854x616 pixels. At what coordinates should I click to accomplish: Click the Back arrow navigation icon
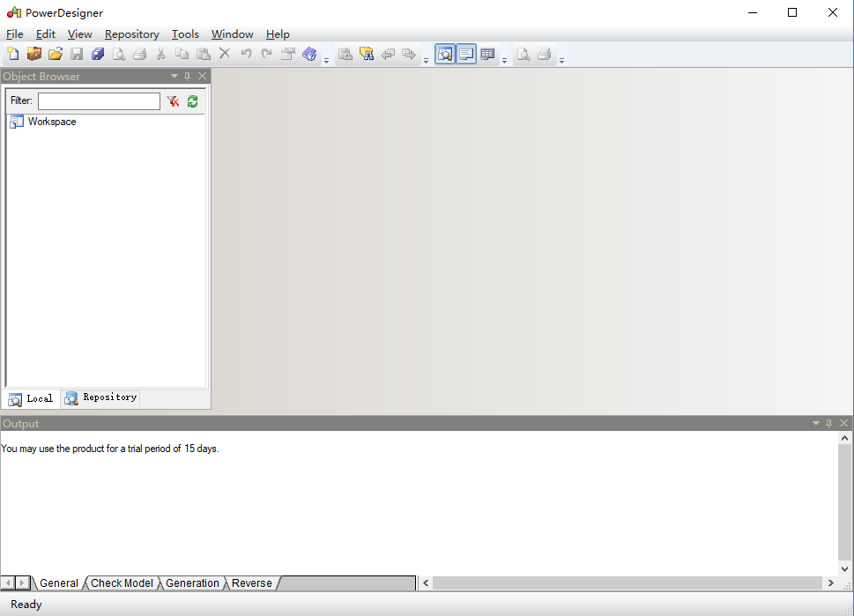pyautogui.click(x=388, y=54)
